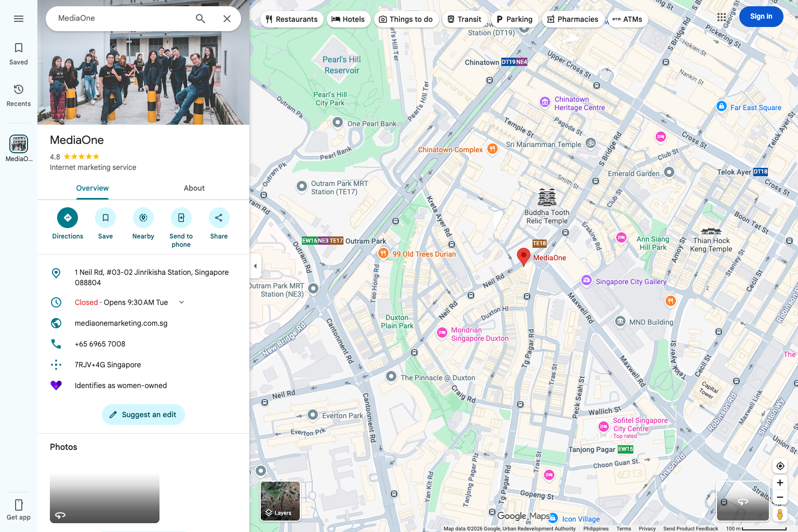Filter map by Restaurants
Image resolution: width=798 pixels, height=532 pixels.
[x=291, y=19]
